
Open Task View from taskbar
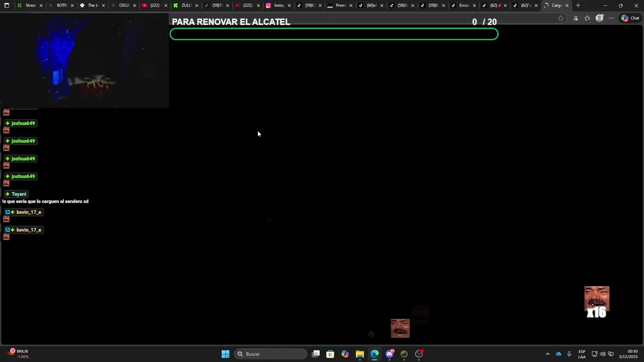315,354
